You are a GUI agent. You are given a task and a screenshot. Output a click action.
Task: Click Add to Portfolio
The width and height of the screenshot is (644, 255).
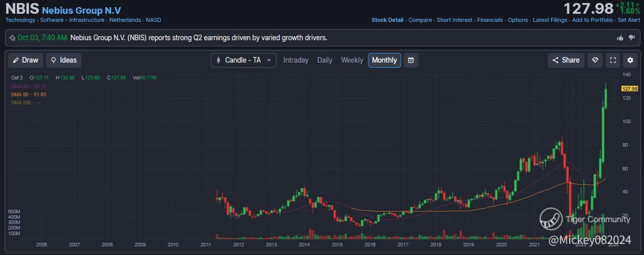[x=593, y=20]
